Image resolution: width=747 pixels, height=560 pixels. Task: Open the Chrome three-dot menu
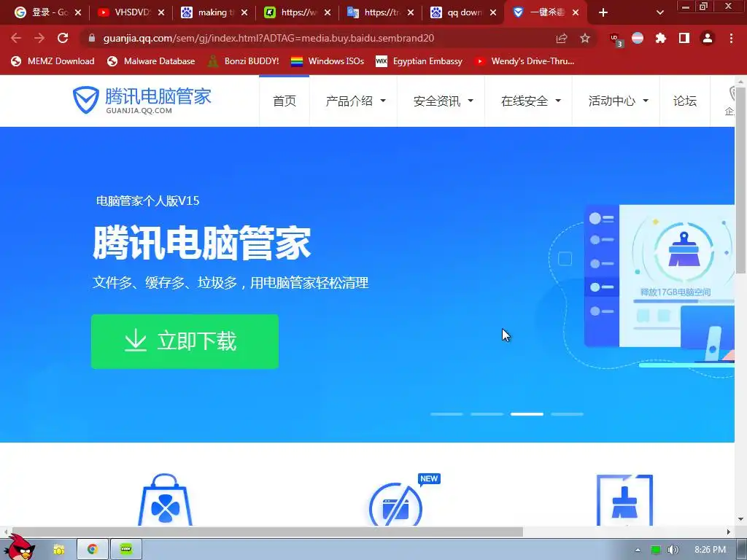click(731, 38)
